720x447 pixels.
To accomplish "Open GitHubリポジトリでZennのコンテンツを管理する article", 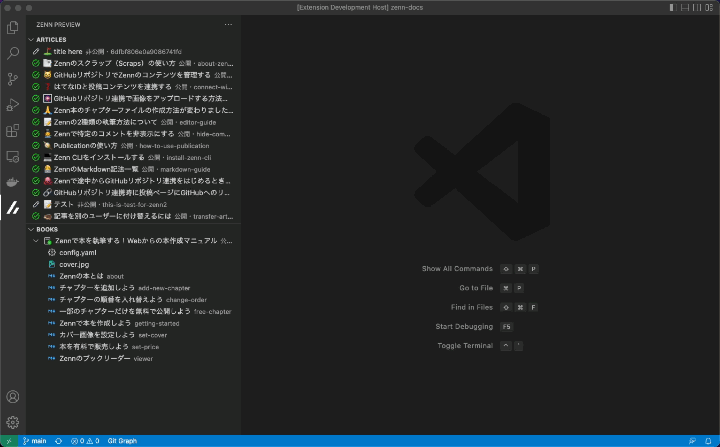I will (x=134, y=75).
